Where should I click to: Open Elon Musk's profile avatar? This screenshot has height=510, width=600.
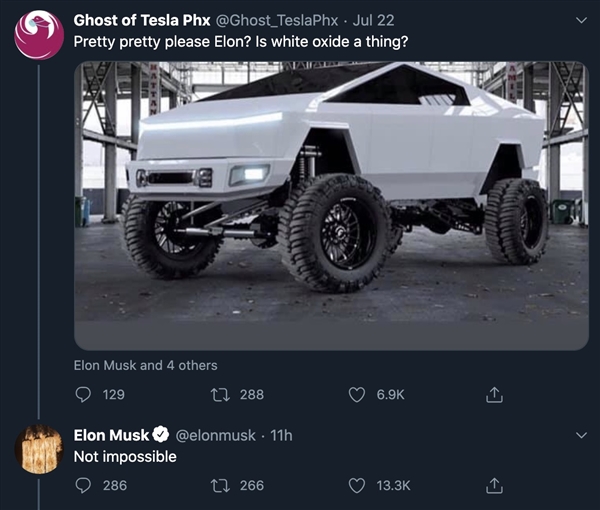pyautogui.click(x=40, y=449)
